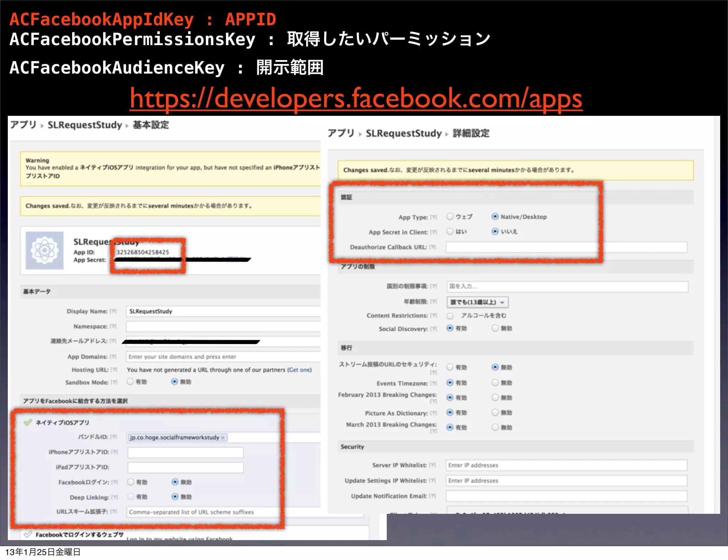
Task: Set Sandbox Mode to 無効
Action: [x=175, y=382]
